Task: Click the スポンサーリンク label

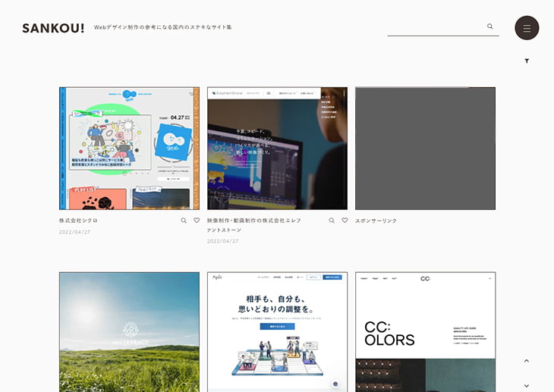Action: [x=376, y=221]
